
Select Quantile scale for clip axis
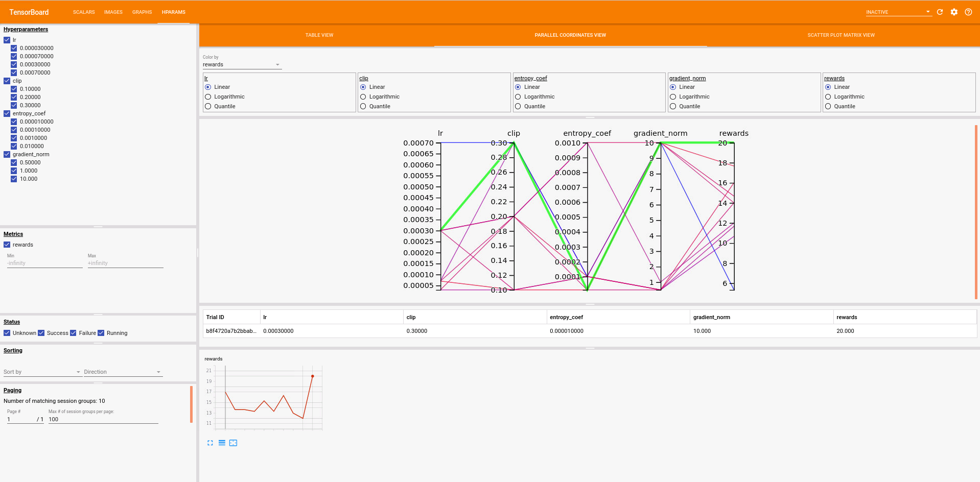pyautogui.click(x=363, y=106)
